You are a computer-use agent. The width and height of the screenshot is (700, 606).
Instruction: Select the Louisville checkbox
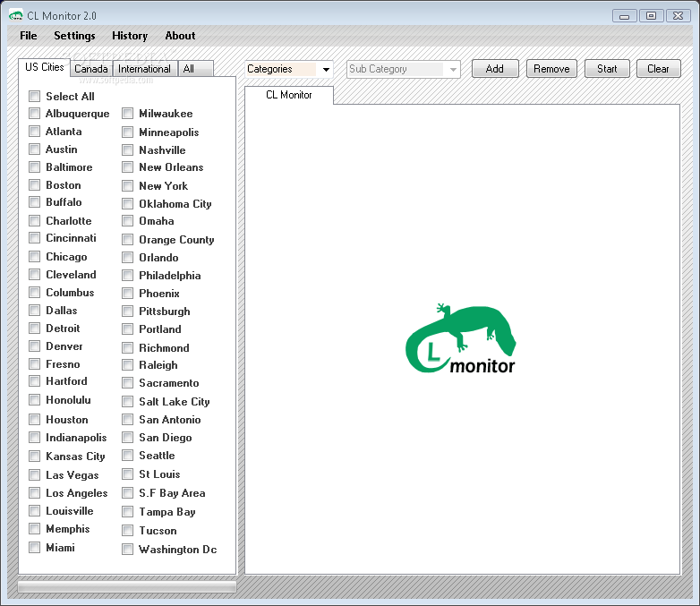point(34,510)
